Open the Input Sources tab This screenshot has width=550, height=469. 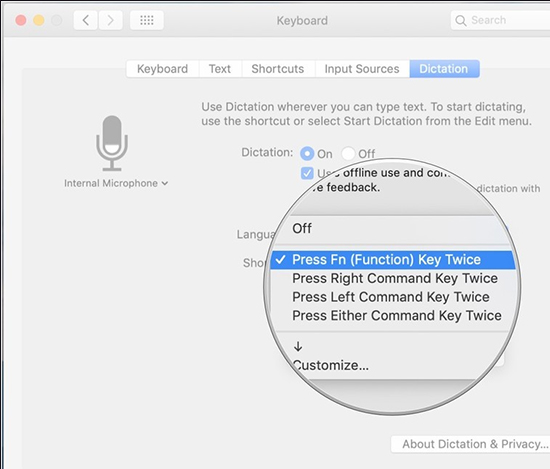(x=362, y=69)
